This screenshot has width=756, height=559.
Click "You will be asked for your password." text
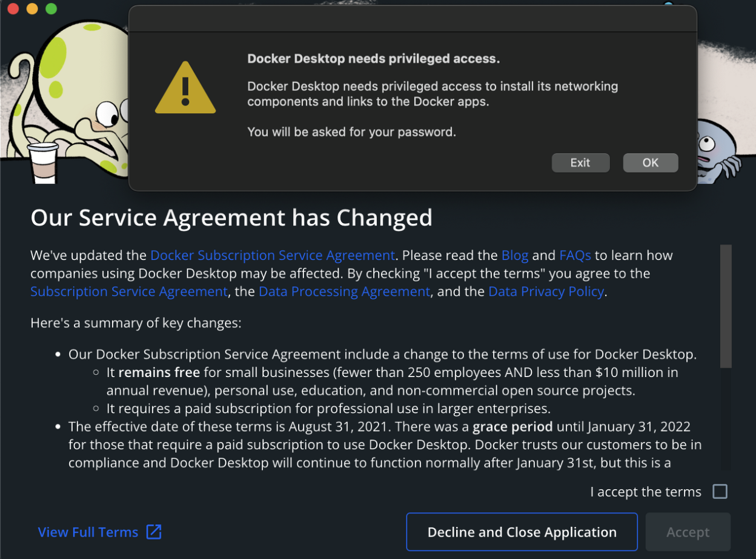[351, 132]
